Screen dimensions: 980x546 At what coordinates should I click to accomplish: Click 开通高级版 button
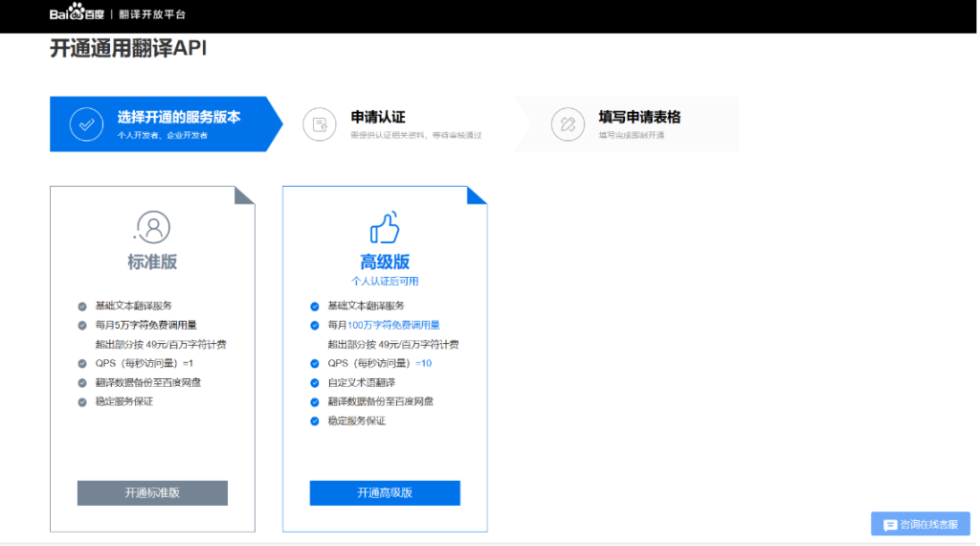[x=385, y=493]
